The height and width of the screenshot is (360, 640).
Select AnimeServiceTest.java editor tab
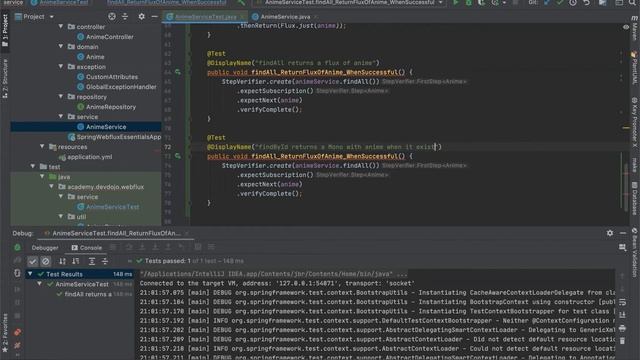205,17
